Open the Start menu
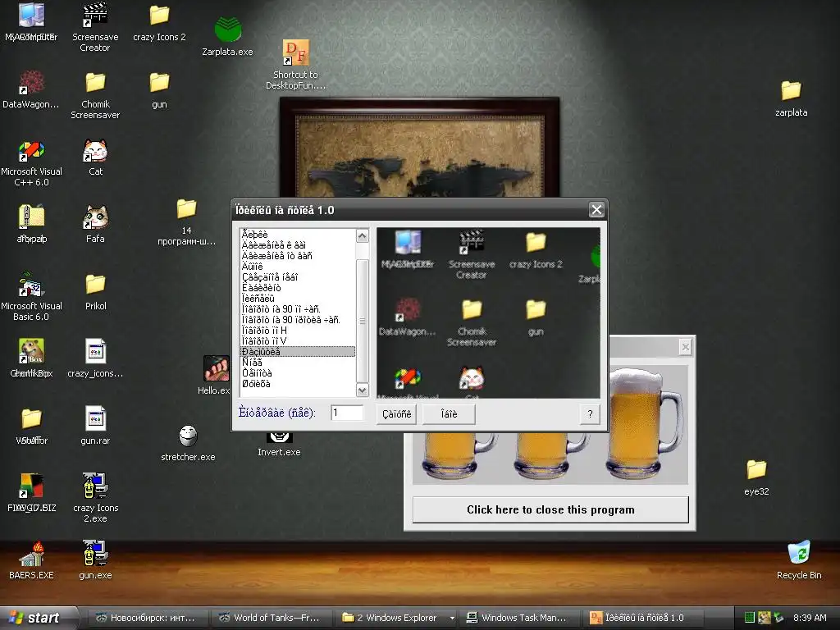Viewport: 840px width, 630px height. tap(39, 618)
